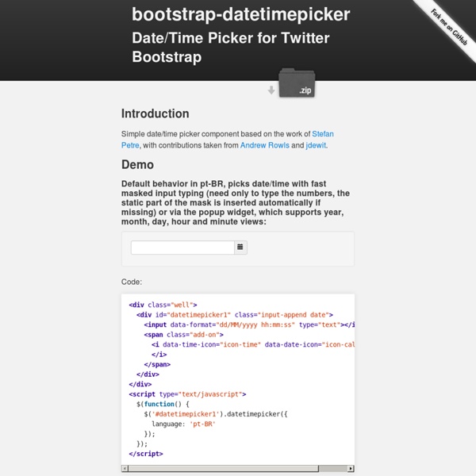The height and width of the screenshot is (476, 476).
Task: Click the input data-format code line
Action: tap(249, 324)
